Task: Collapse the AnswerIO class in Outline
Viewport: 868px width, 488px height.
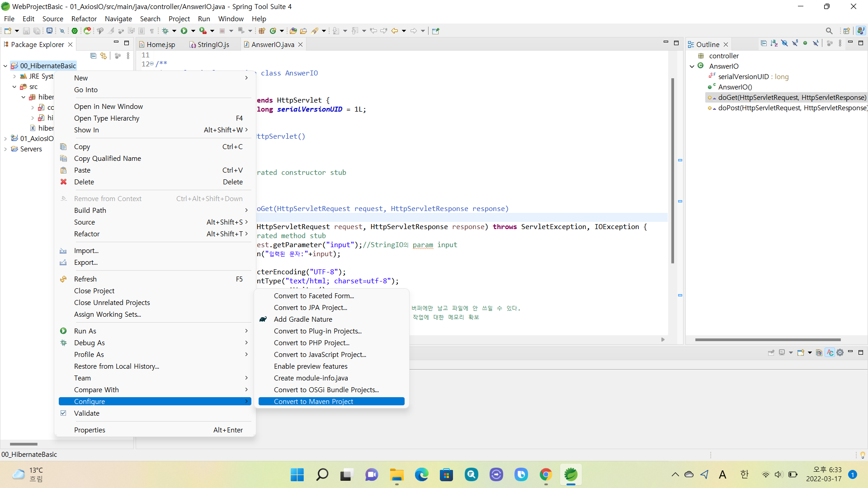Action: click(692, 66)
